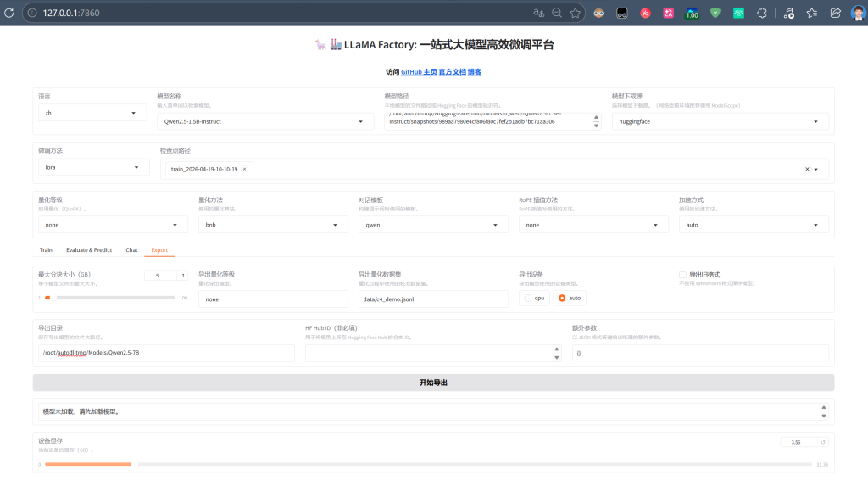Open the pink translation extension icon
The image size is (868, 481).
click(x=668, y=13)
